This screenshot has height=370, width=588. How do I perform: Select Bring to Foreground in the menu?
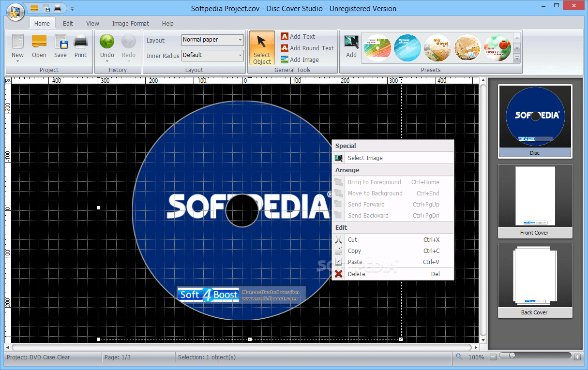click(x=374, y=182)
